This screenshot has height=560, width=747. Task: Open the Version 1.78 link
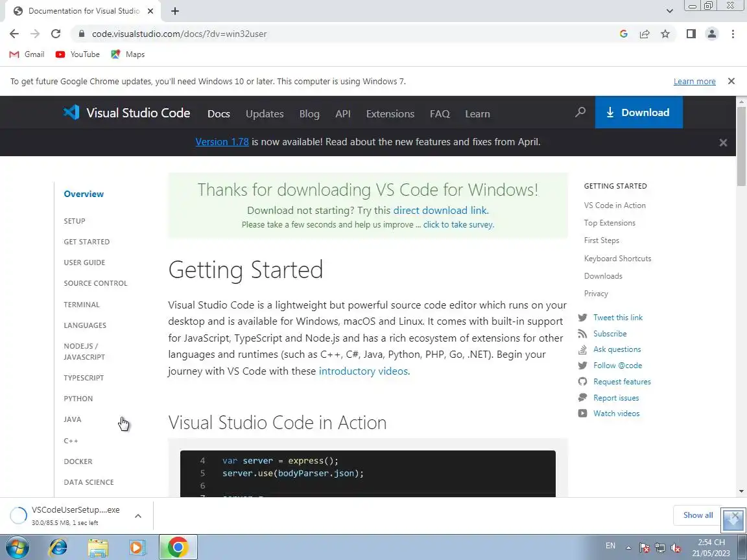pyautogui.click(x=222, y=142)
